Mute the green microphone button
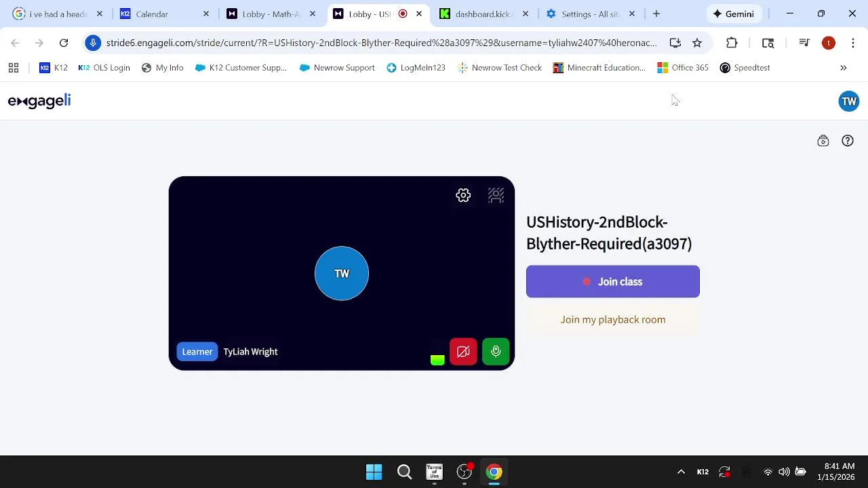Screen dimensions: 868x488 coord(496,352)
